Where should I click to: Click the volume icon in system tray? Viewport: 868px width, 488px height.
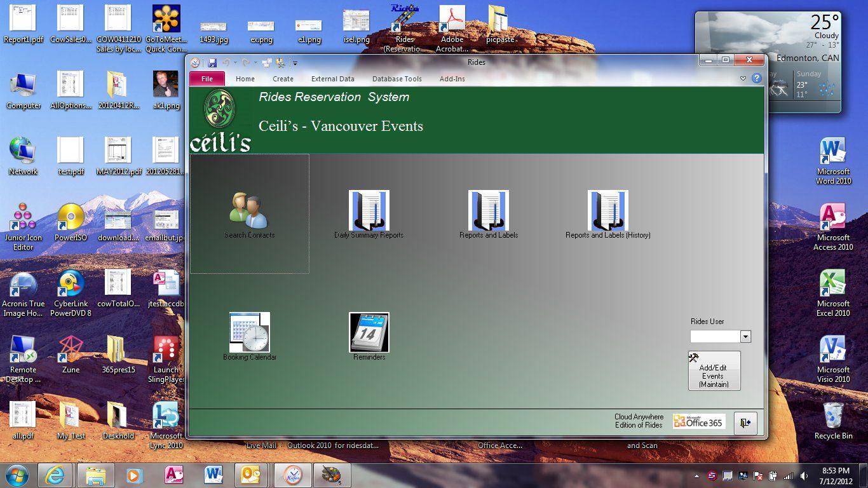[804, 475]
